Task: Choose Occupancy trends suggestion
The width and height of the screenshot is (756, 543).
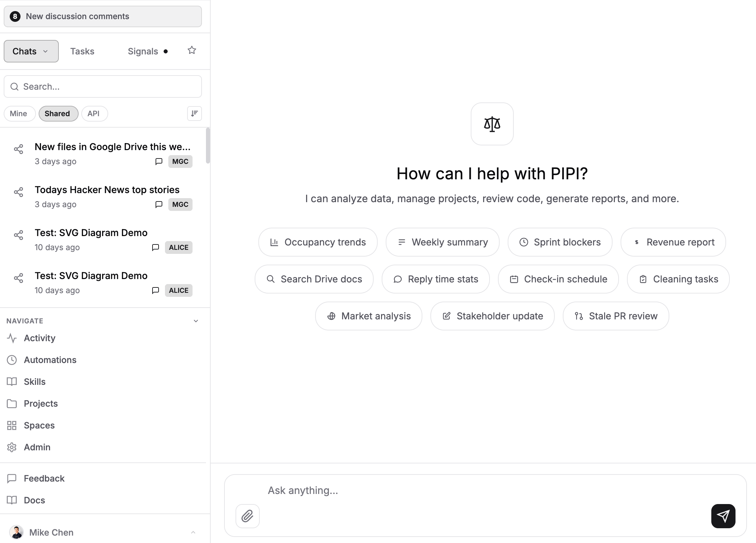Action: tap(318, 242)
